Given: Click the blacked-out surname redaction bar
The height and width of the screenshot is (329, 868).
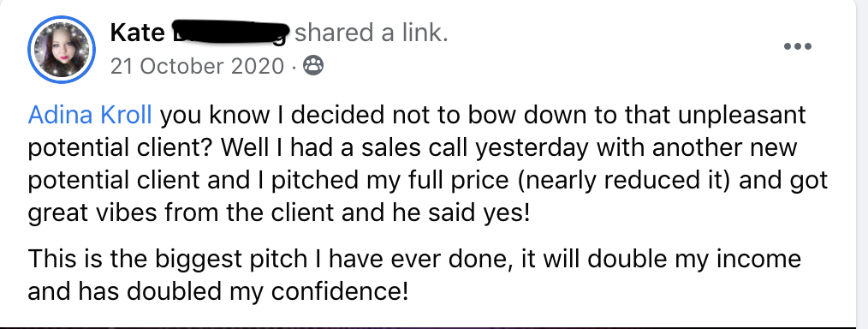Looking at the screenshot, I should tap(231, 31).
